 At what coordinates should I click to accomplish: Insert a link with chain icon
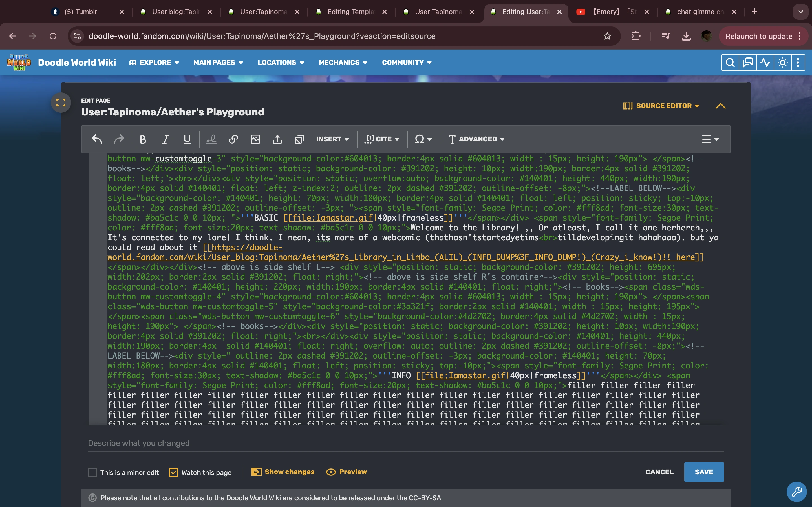233,139
